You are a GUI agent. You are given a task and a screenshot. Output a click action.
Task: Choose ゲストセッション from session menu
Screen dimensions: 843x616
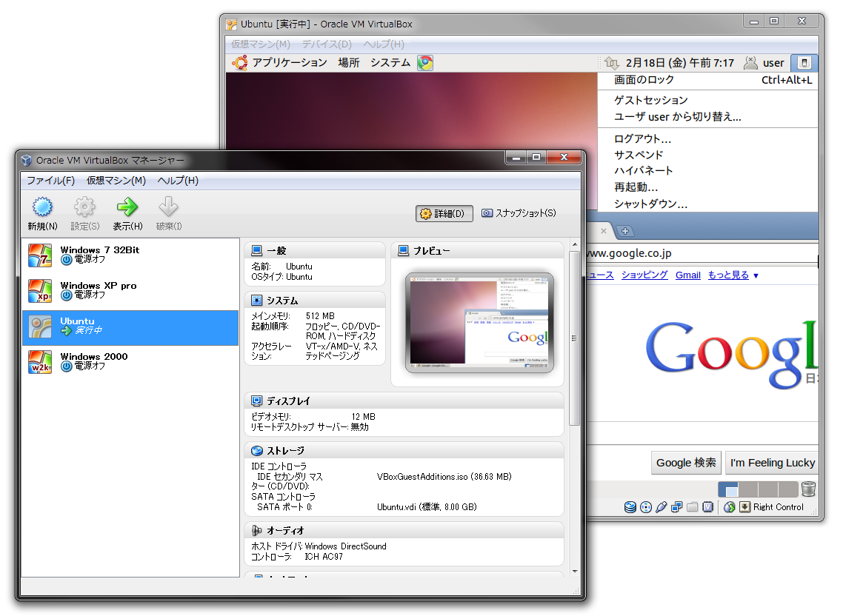pyautogui.click(x=708, y=100)
